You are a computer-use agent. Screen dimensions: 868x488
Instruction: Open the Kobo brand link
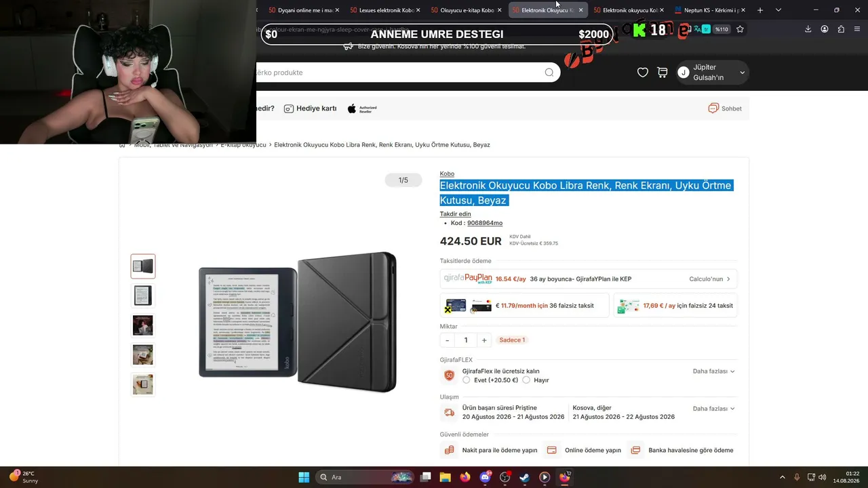coord(447,174)
